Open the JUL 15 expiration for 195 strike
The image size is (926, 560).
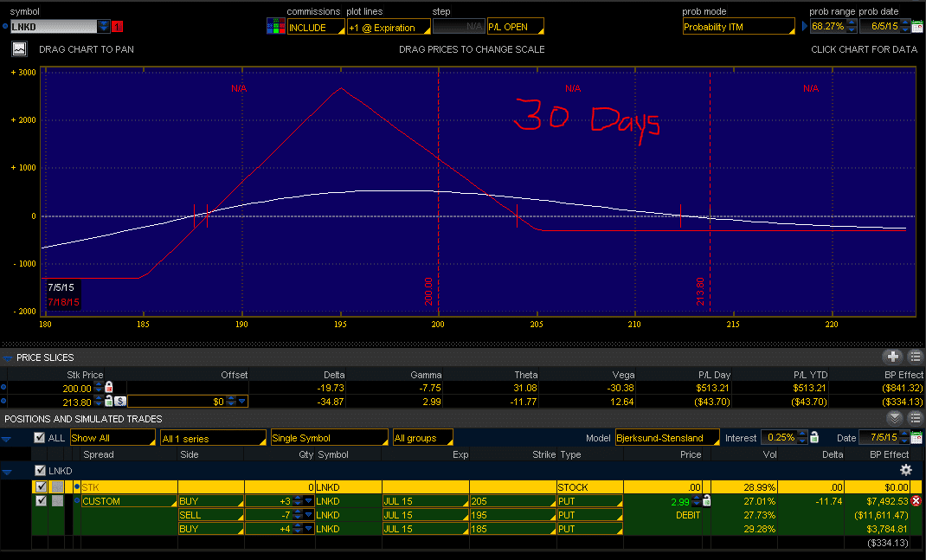(425, 515)
